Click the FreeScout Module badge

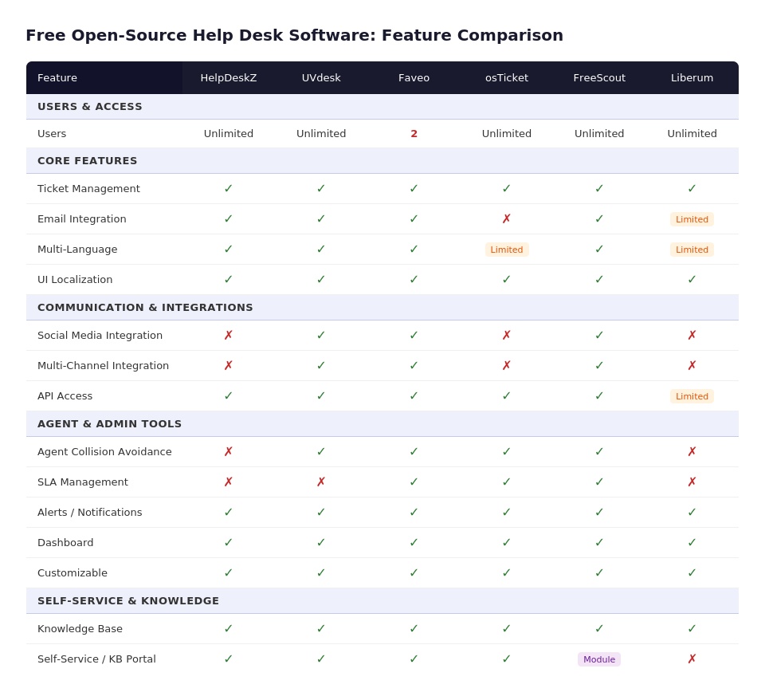click(x=599, y=659)
